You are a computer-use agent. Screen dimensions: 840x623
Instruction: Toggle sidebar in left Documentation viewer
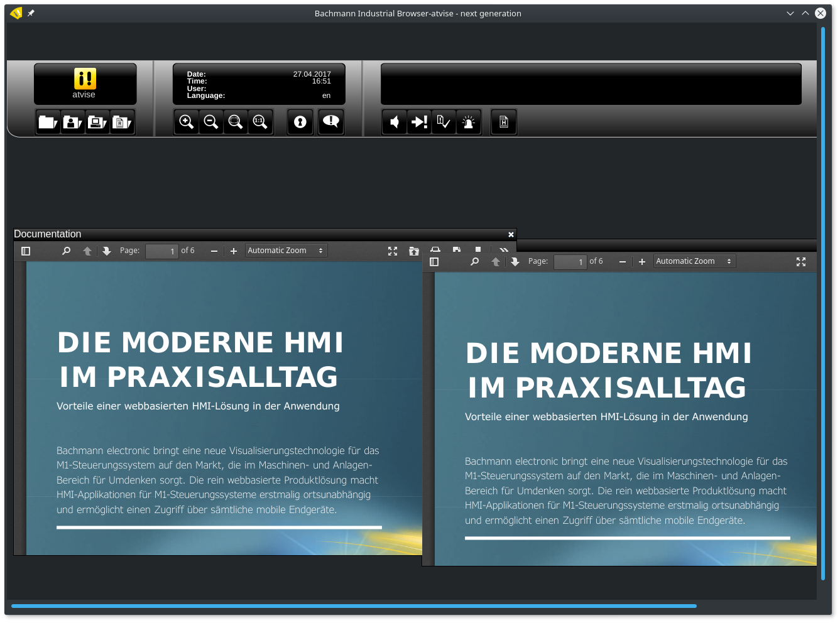(x=26, y=251)
